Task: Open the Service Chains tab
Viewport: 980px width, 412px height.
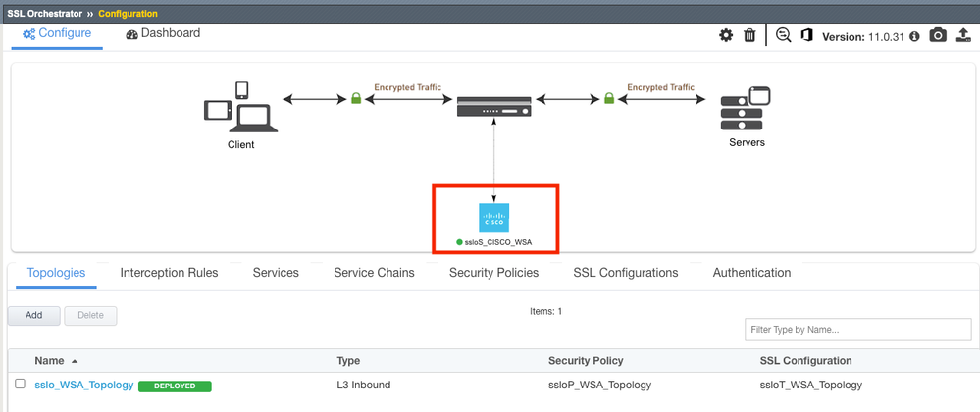Action: tap(374, 273)
